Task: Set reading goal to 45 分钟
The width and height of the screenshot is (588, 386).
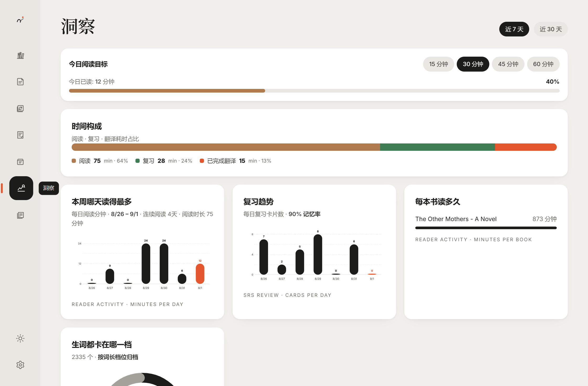Action: pos(508,64)
